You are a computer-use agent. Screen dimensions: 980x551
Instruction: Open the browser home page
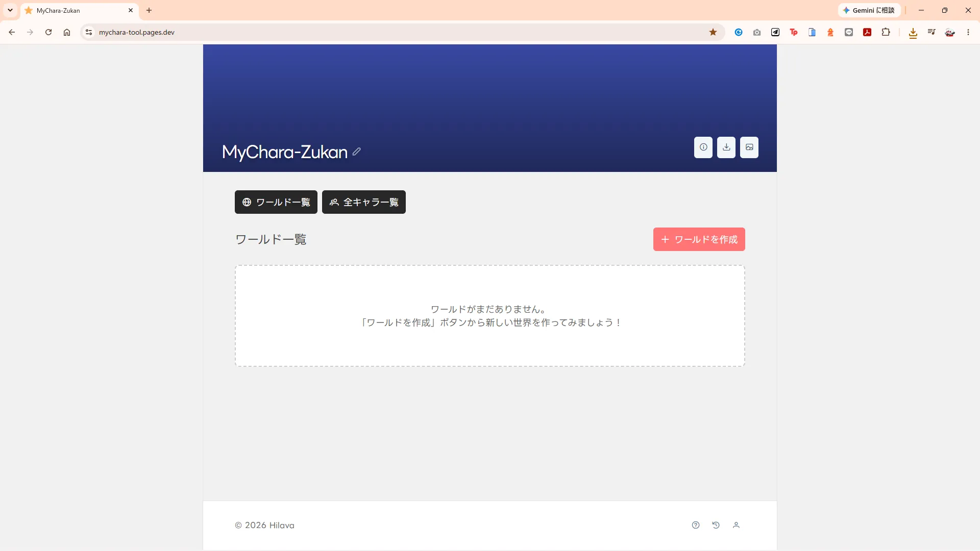click(x=67, y=32)
